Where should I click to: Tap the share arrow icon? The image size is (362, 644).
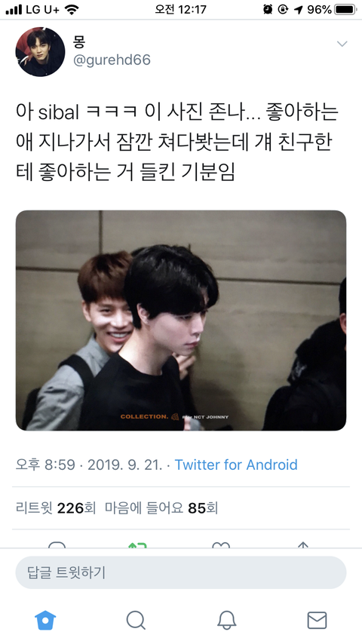pyautogui.click(x=303, y=545)
